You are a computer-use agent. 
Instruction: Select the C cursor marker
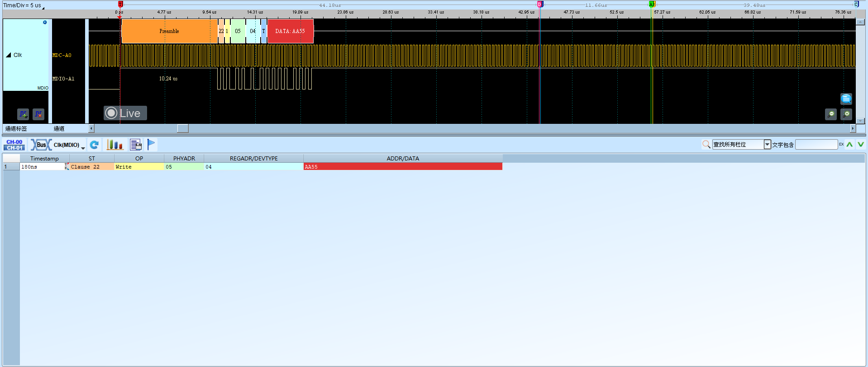pyautogui.click(x=856, y=4)
